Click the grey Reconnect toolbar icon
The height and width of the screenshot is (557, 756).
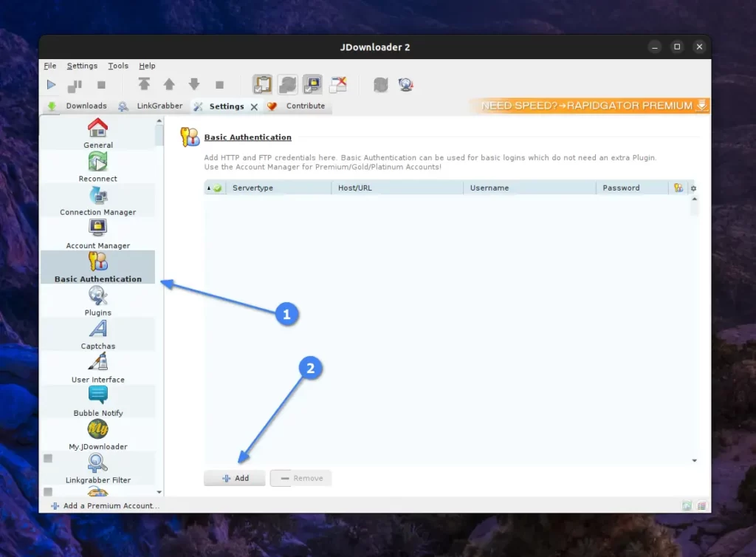coord(380,85)
